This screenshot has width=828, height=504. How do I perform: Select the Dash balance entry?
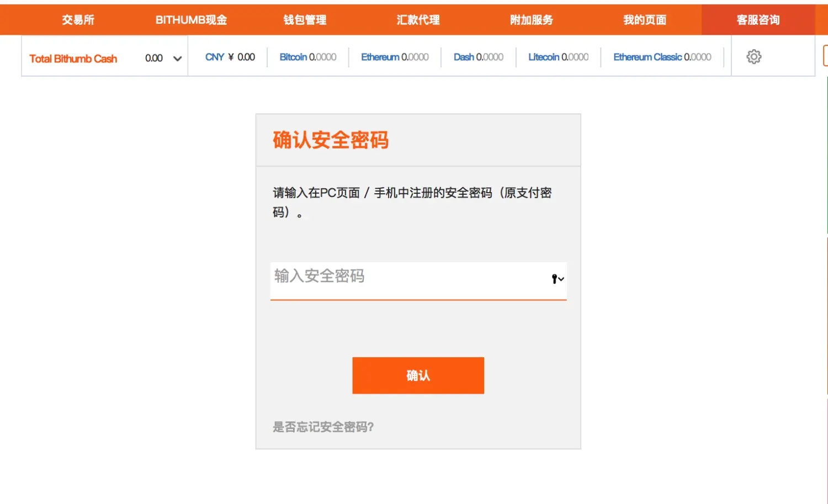point(478,56)
